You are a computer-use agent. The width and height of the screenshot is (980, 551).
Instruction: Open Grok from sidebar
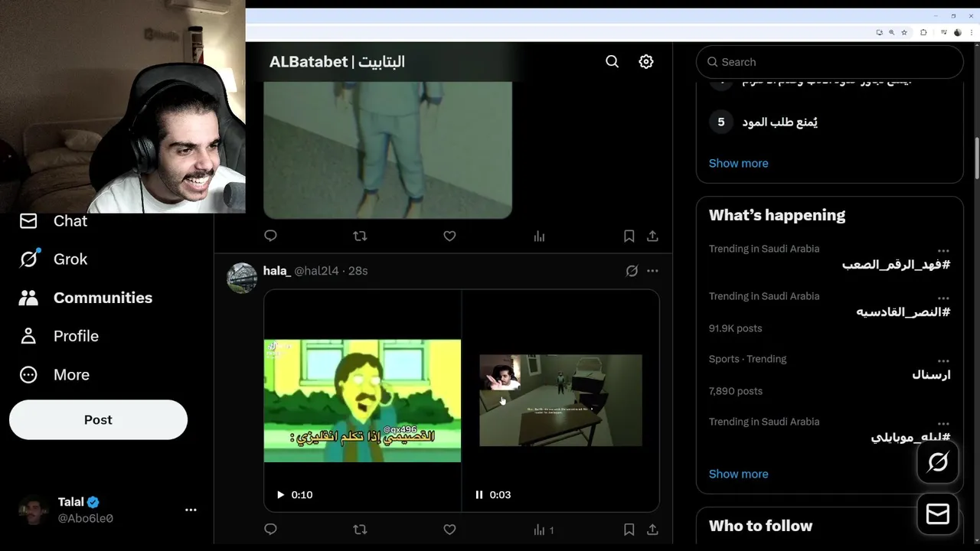point(53,259)
